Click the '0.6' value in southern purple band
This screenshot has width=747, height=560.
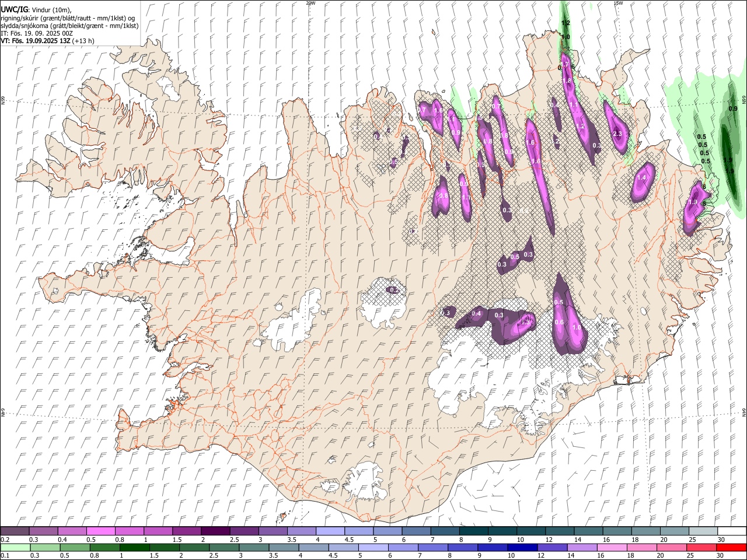[559, 323]
